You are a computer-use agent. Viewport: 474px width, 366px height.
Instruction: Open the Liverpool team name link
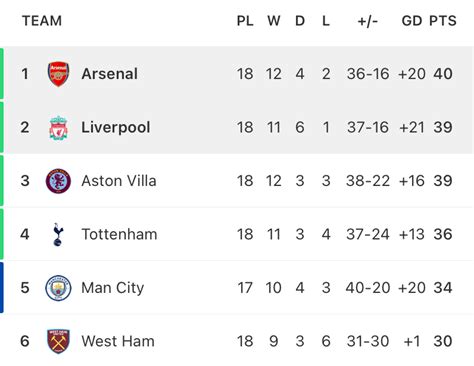point(116,128)
